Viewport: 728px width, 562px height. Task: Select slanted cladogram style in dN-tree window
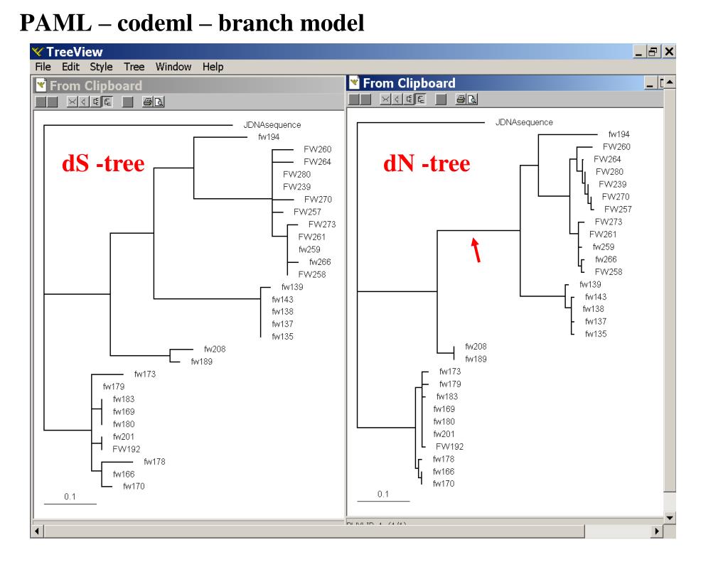[x=397, y=99]
